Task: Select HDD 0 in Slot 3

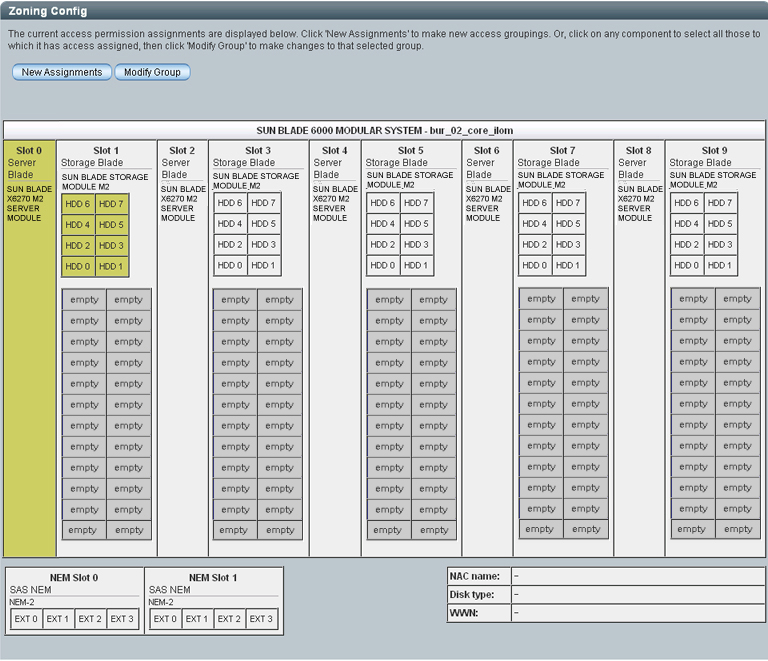Action: pos(230,265)
